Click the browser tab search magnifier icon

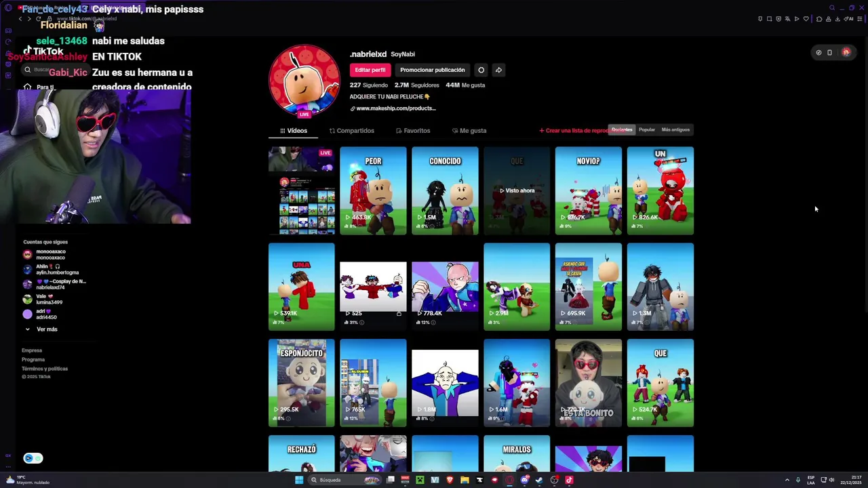(832, 7)
